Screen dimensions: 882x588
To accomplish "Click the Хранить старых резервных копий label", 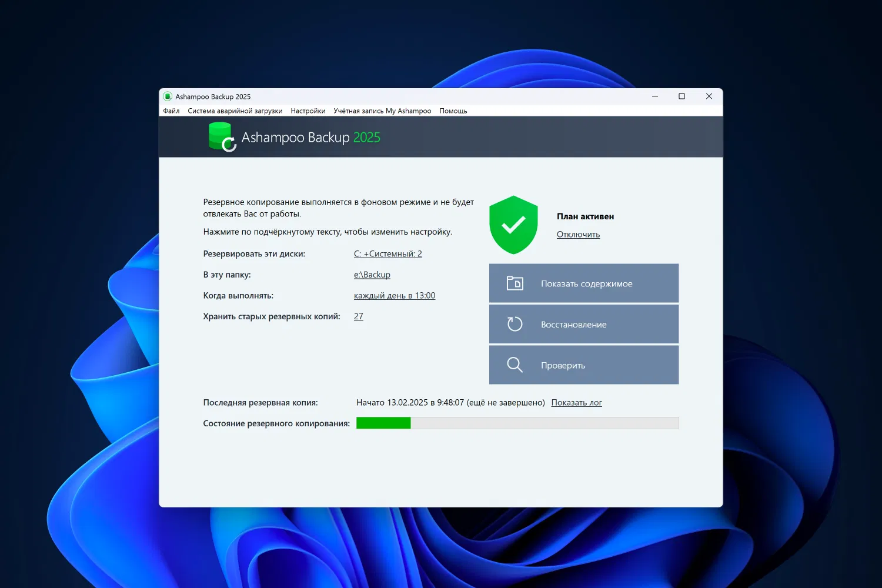I will tap(272, 316).
